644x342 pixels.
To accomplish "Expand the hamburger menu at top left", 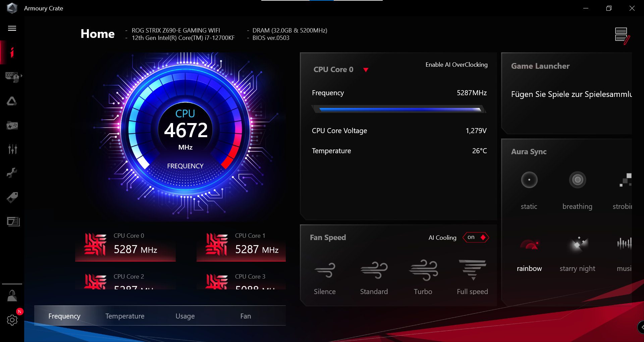I will (12, 28).
